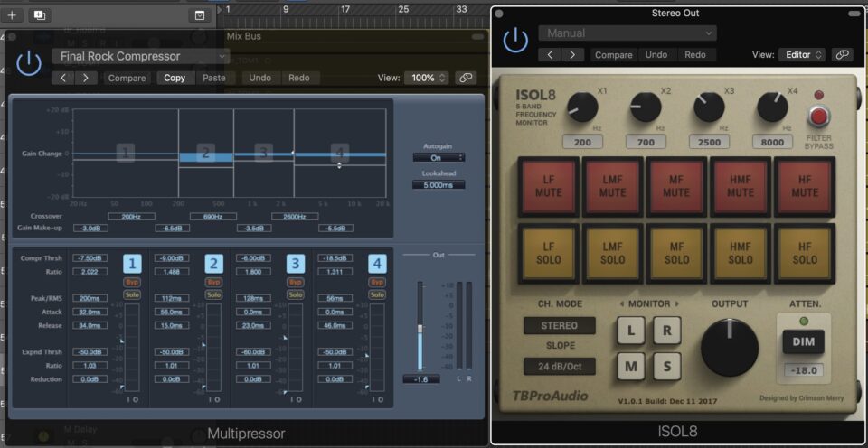Open the Autogain On dropdown
Image resolution: width=868 pixels, height=448 pixels.
tap(439, 158)
